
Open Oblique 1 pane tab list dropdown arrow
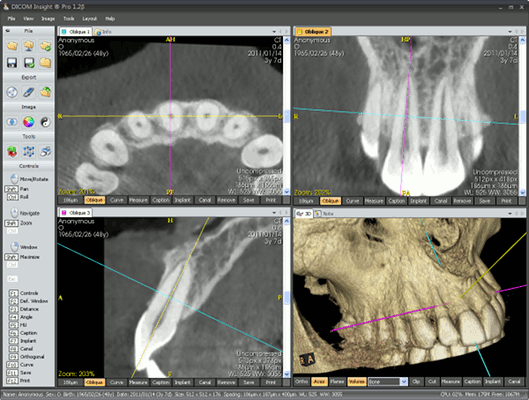274,32
